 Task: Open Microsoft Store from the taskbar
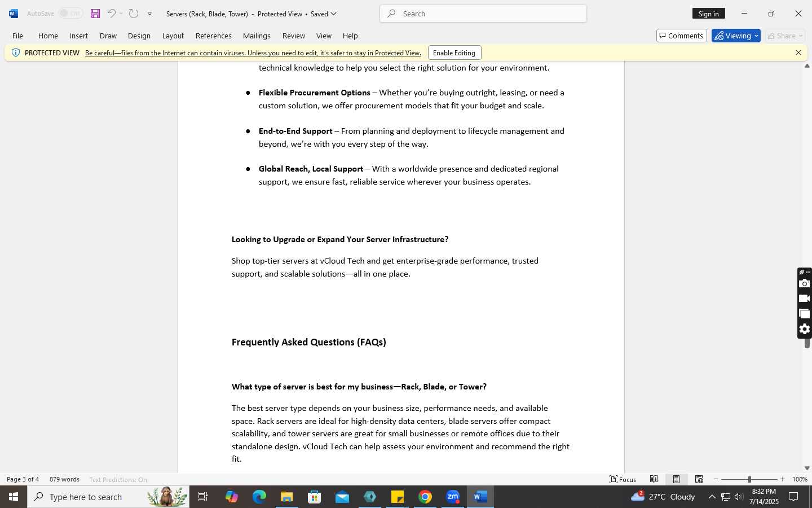[315, 497]
